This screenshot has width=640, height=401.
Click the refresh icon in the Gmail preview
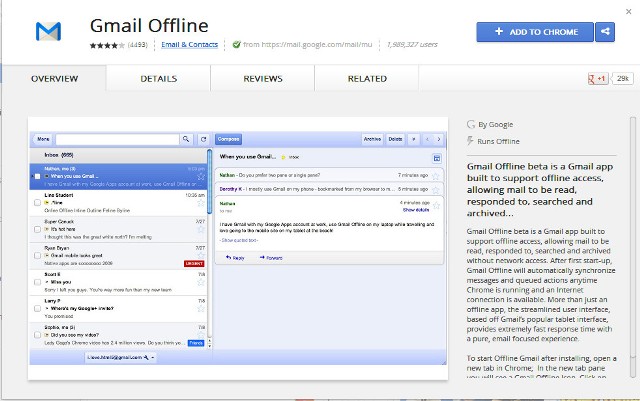203,139
